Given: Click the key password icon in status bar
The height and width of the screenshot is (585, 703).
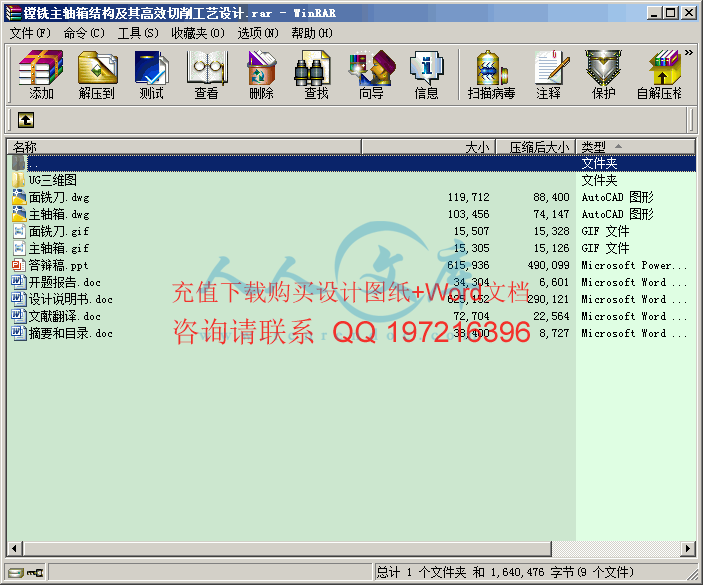Looking at the screenshot, I should (x=35, y=572).
